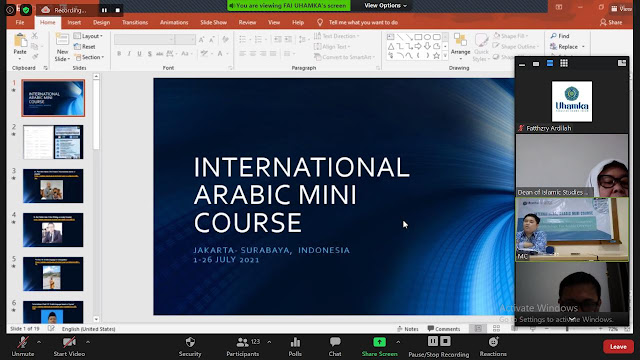
Task: Click Replace in Editing group
Action: (x=567, y=47)
